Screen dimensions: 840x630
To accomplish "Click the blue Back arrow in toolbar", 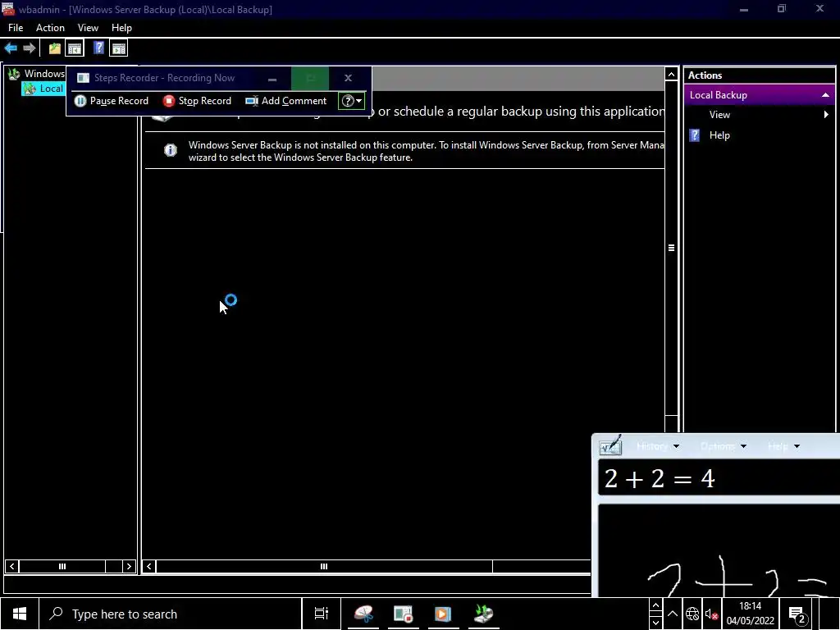I will (11, 48).
